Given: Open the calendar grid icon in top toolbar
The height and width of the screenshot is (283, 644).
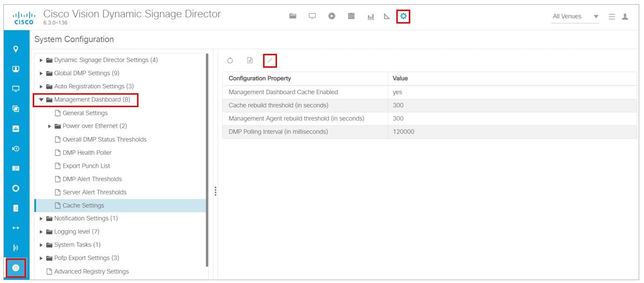Looking at the screenshot, I should tap(351, 16).
